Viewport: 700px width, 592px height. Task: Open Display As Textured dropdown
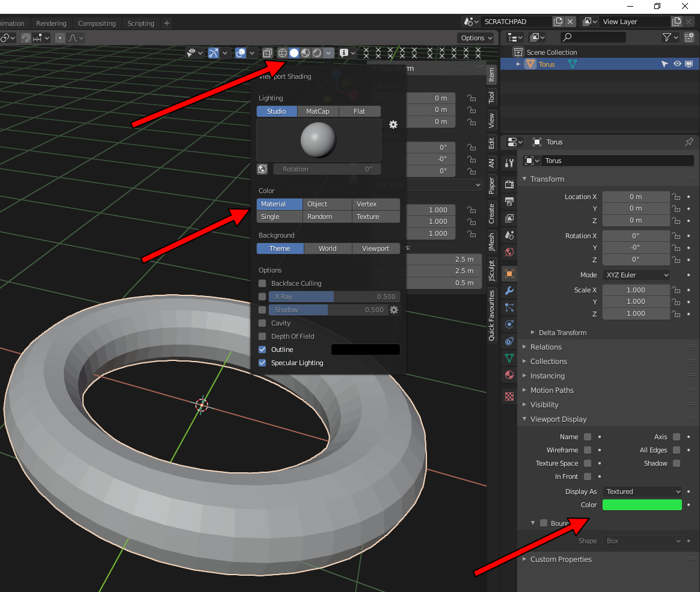(642, 492)
